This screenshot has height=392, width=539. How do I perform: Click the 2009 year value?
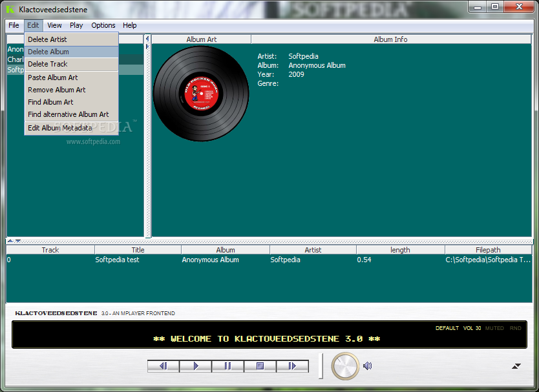296,74
